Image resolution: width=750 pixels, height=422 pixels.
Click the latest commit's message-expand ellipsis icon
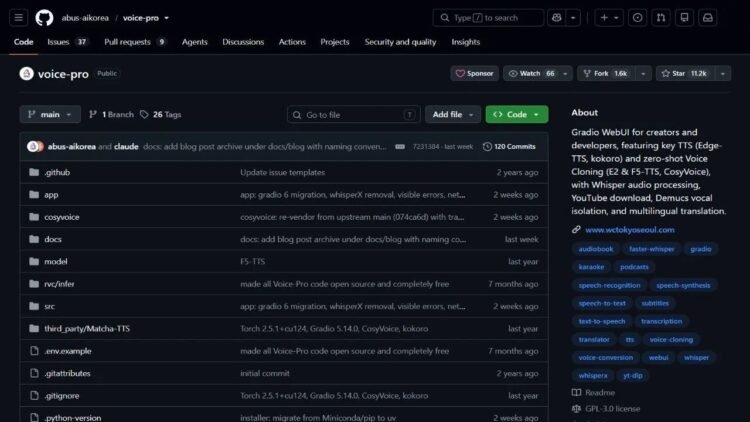point(400,146)
